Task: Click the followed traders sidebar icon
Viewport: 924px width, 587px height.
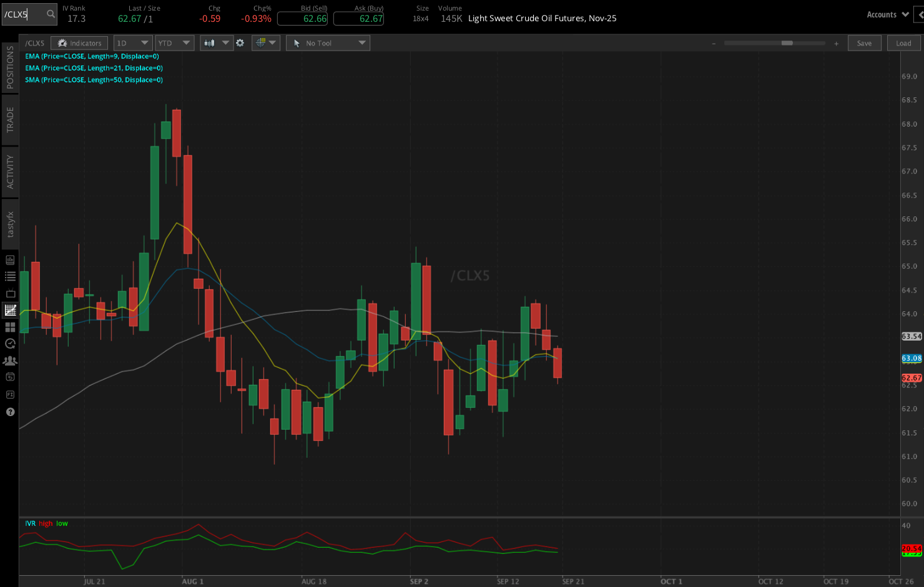Action: [10, 361]
